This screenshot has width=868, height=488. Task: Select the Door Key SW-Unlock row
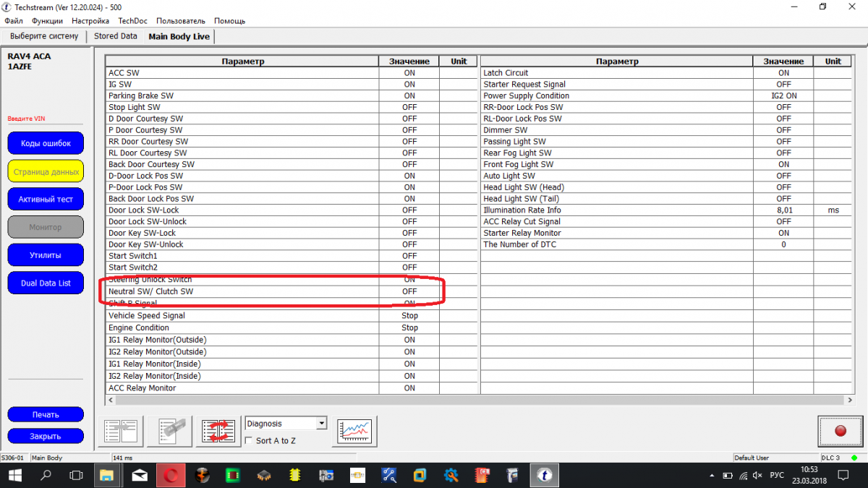pyautogui.click(x=292, y=244)
